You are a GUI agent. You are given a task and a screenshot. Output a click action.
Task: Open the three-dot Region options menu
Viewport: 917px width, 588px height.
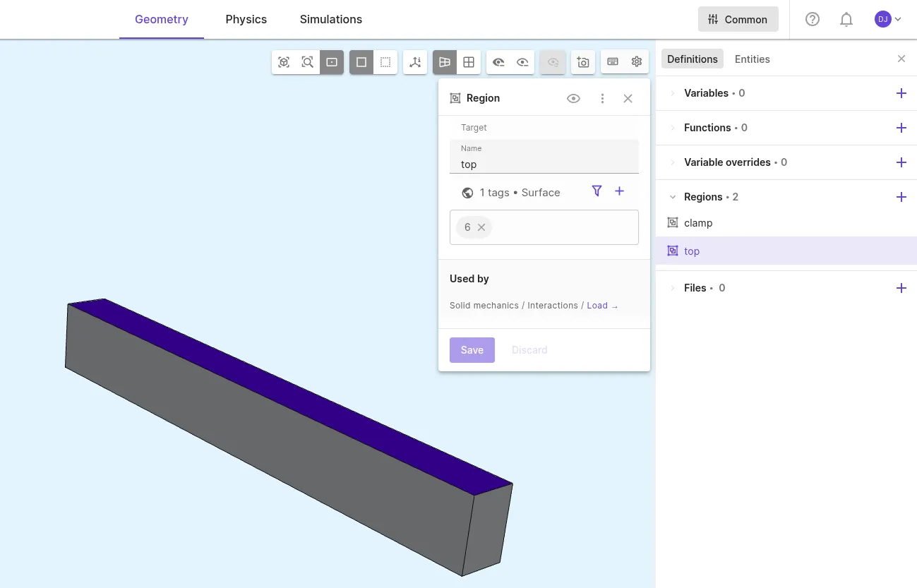[x=602, y=99]
